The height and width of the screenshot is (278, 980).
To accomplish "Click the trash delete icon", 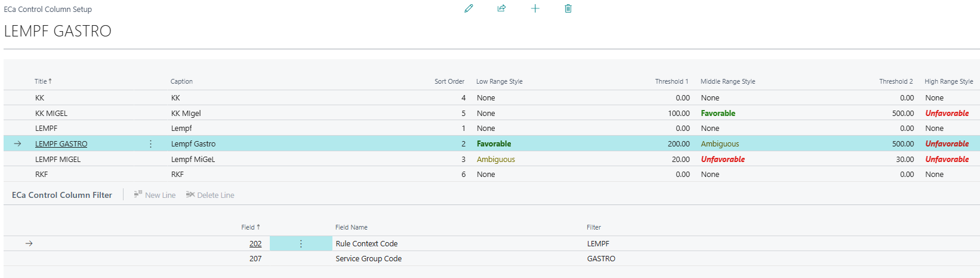I will (x=568, y=8).
